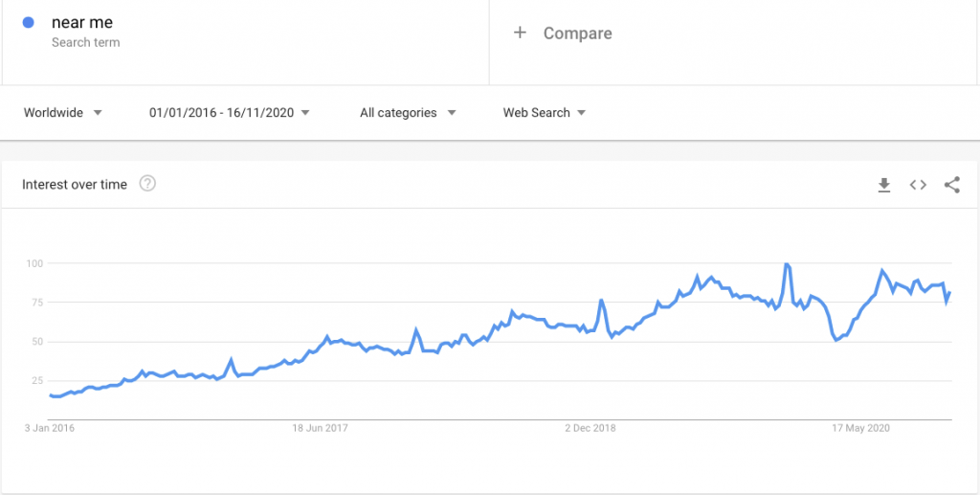Click the 18 Jun 2017 axis label
The image size is (980, 495).
tap(320, 428)
